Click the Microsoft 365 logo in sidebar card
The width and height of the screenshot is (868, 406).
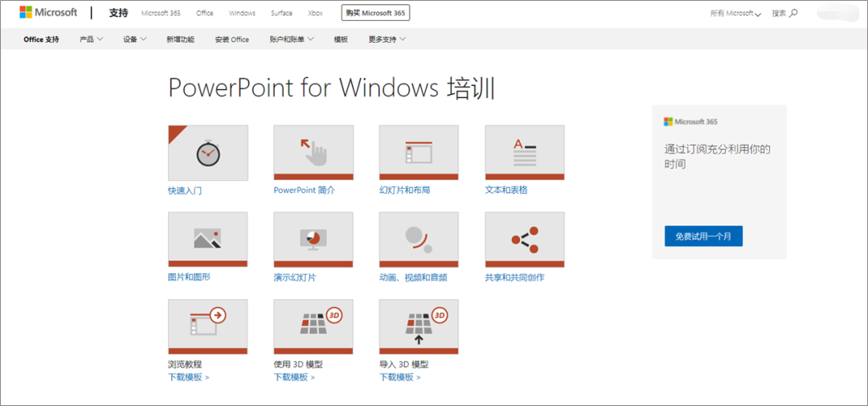pyautogui.click(x=691, y=121)
